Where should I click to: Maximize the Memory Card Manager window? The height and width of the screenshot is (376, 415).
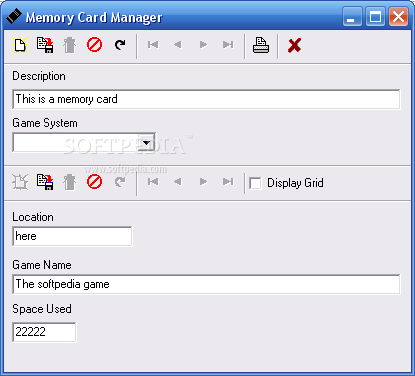coord(375,17)
